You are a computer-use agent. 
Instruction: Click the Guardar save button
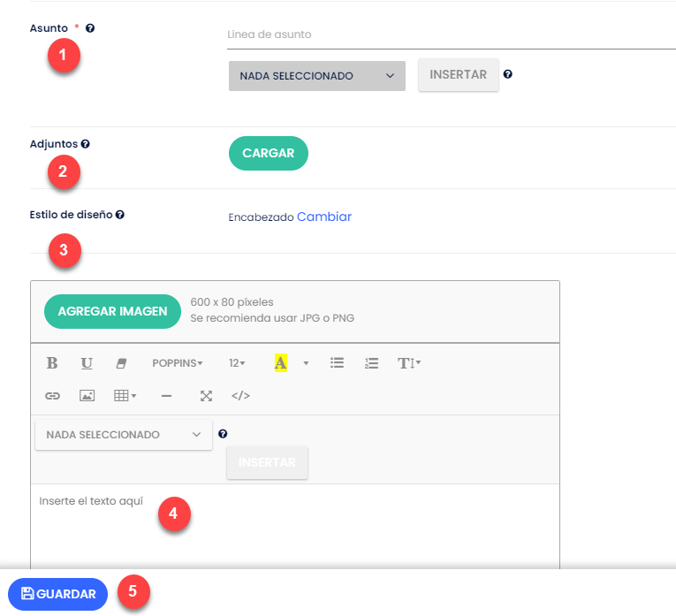[x=58, y=594]
